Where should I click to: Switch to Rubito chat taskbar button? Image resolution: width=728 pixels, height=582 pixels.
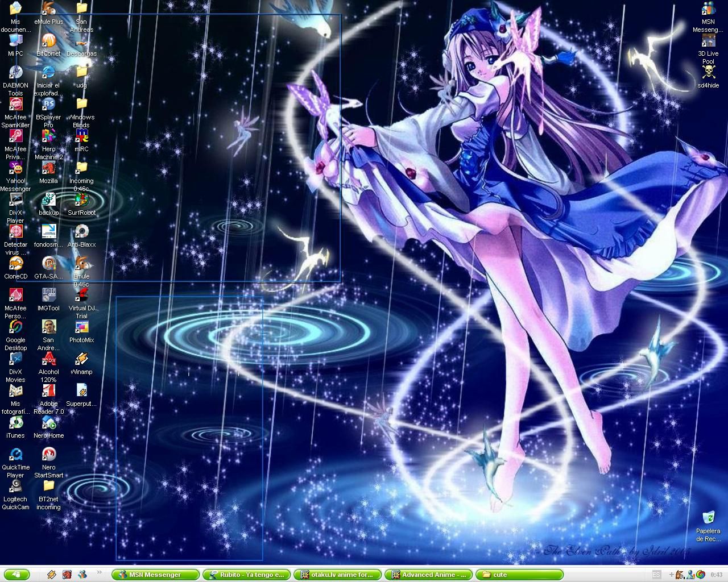[247, 575]
